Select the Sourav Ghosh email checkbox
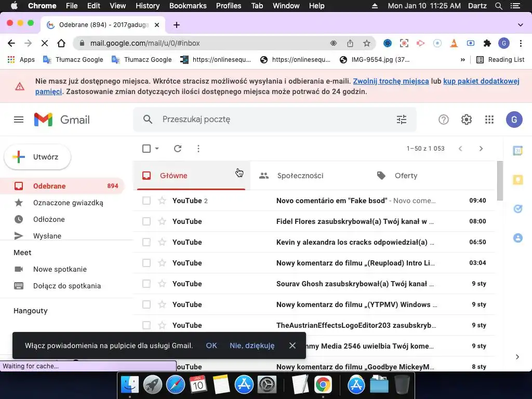532x399 pixels. (147, 284)
